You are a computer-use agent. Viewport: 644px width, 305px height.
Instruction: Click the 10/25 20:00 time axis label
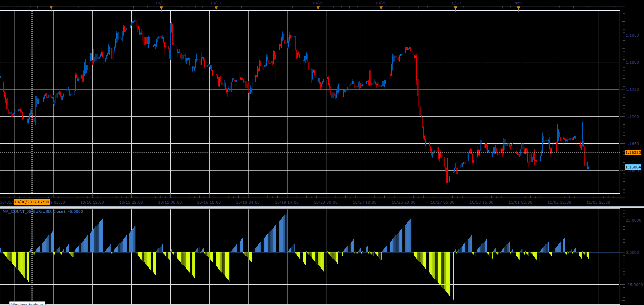(x=404, y=202)
